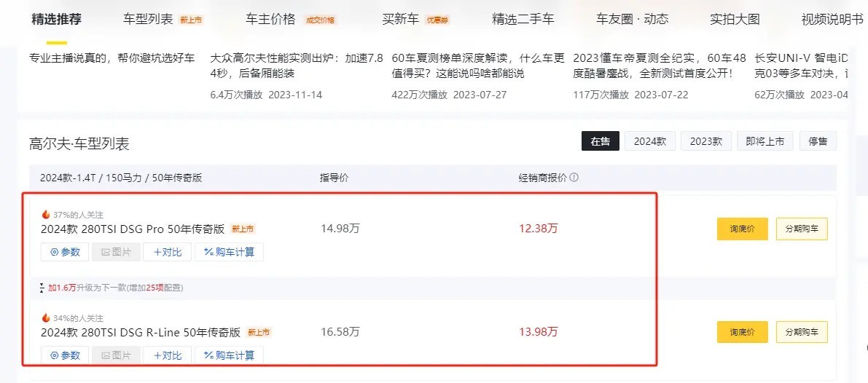Open 购车计算 for the 280TSI DSG Pro model
868x383 pixels.
coord(230,252)
